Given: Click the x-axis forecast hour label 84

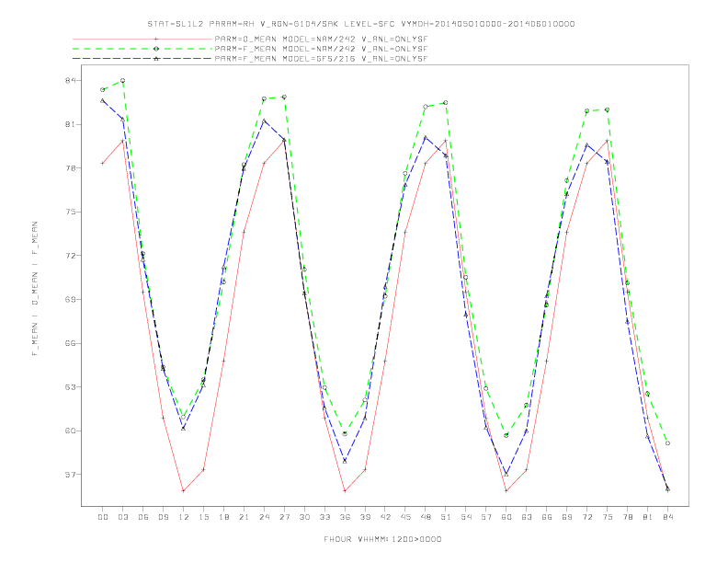Looking at the screenshot, I should click(x=668, y=517).
